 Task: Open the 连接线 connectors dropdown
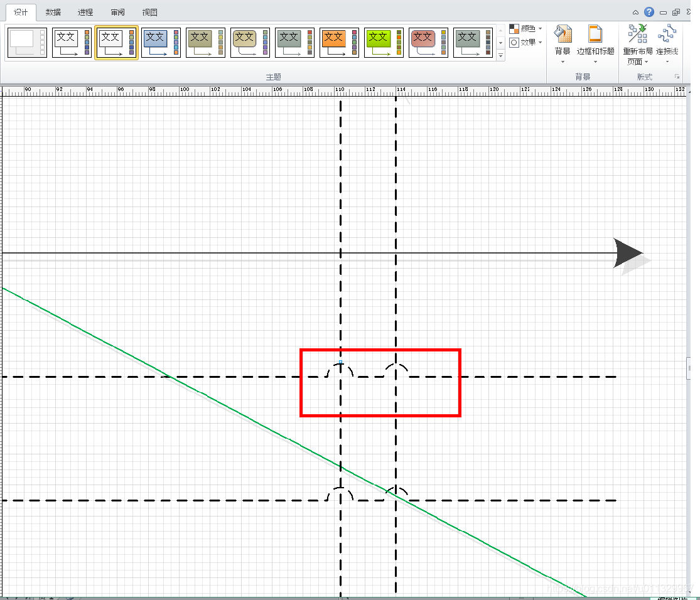[x=667, y=44]
